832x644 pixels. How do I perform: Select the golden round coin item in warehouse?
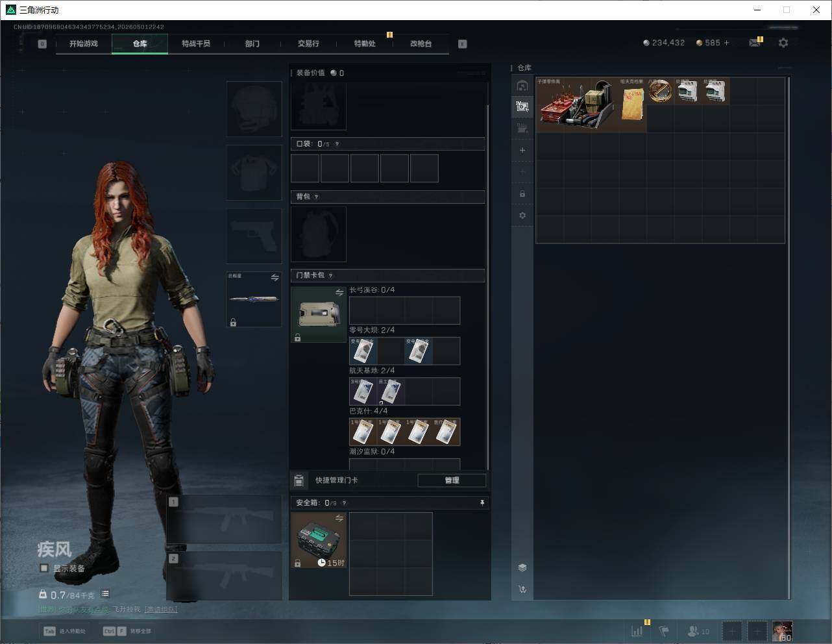click(660, 91)
